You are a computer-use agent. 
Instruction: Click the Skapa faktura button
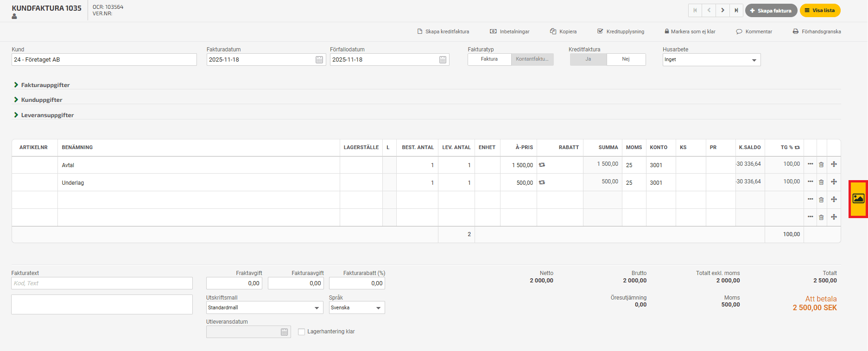(771, 11)
